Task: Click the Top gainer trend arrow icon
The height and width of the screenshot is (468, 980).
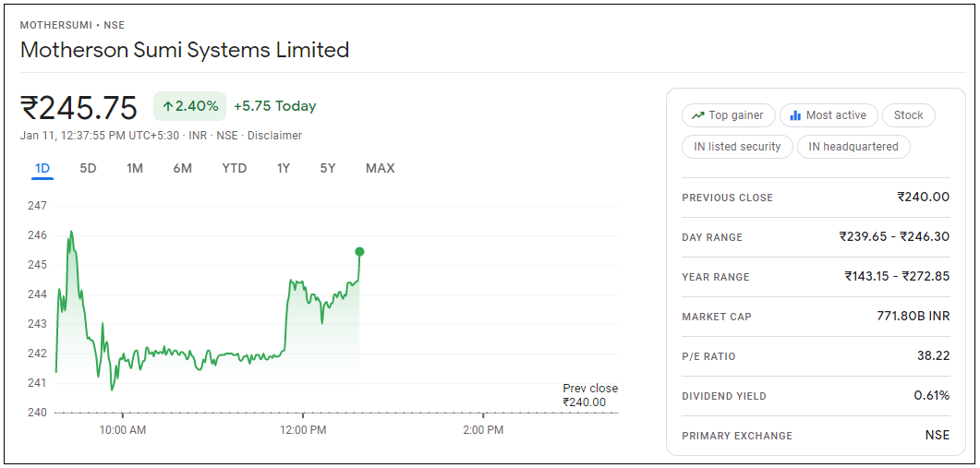Action: (697, 115)
